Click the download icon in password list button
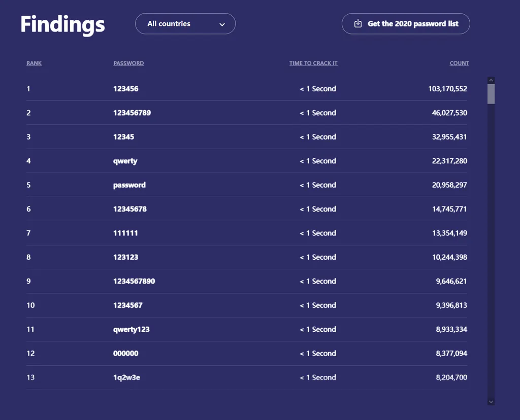Image resolution: width=520 pixels, height=420 pixels. (x=358, y=24)
